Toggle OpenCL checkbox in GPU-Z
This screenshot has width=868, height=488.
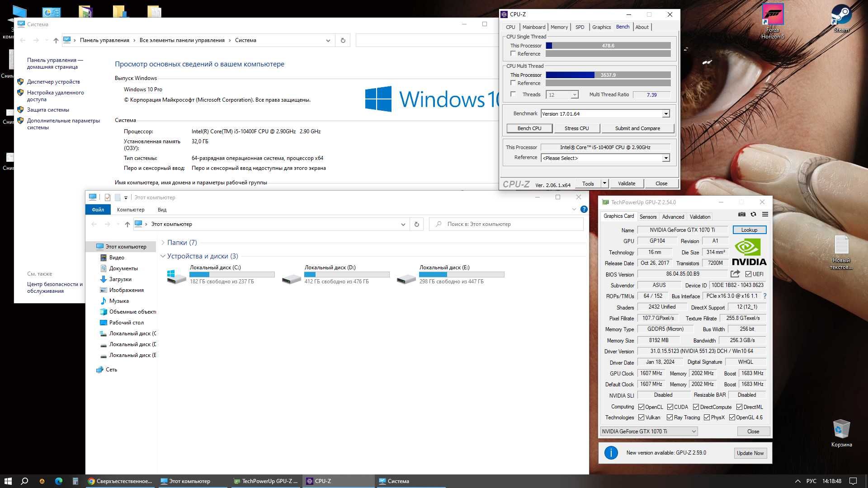point(641,407)
